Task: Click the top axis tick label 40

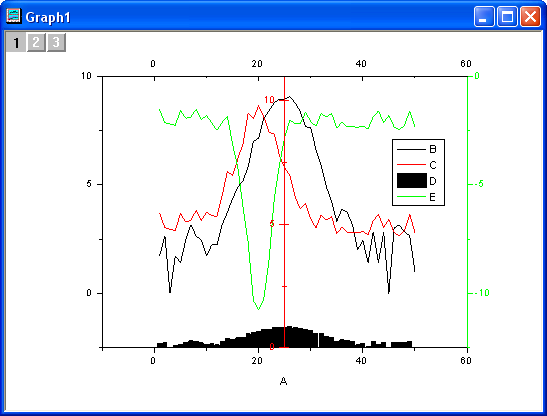Action: (361, 64)
